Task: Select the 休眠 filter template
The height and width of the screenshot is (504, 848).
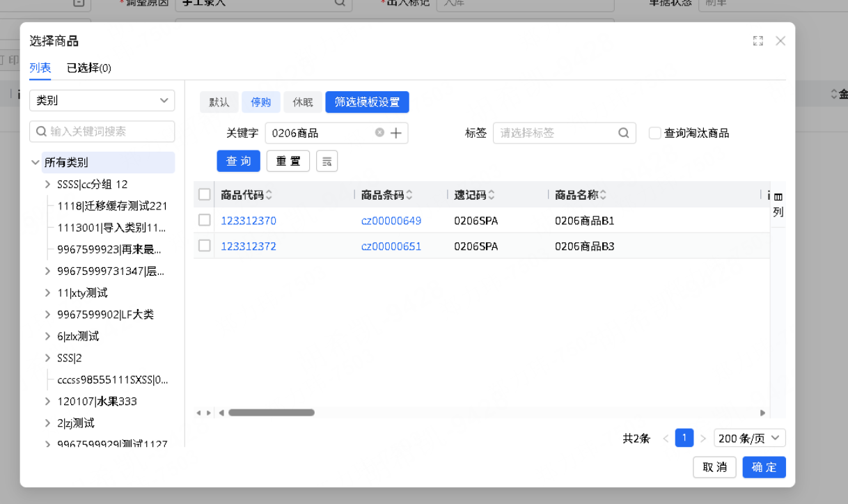Action: coord(303,102)
